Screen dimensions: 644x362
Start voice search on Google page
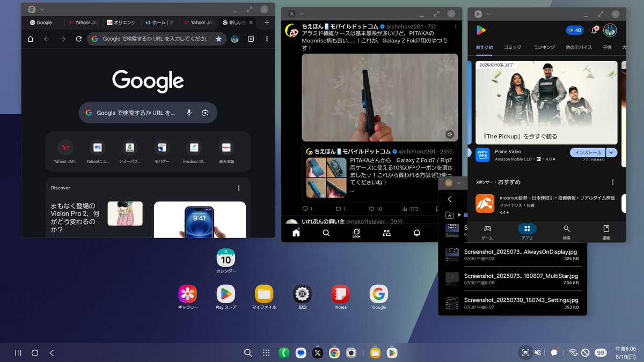(189, 113)
